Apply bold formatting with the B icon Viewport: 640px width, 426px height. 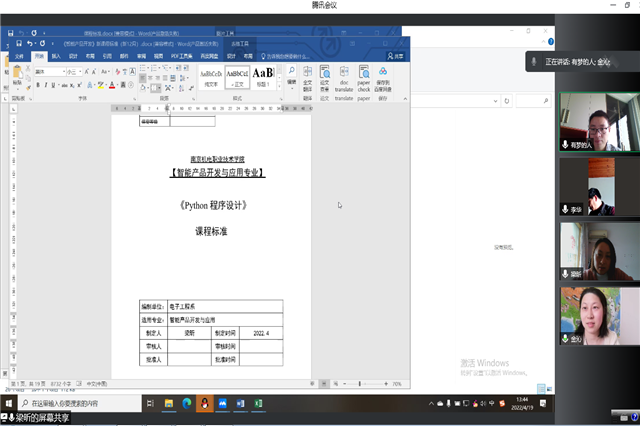(38, 86)
